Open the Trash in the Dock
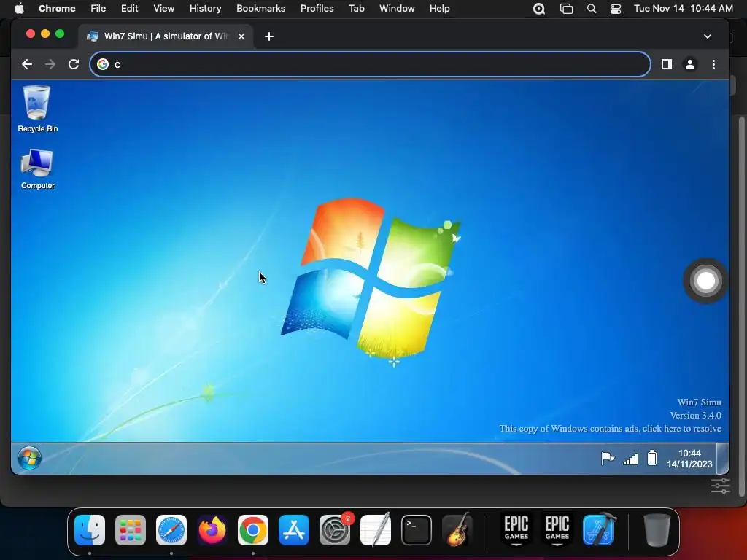This screenshot has height=560, width=747. (x=657, y=530)
